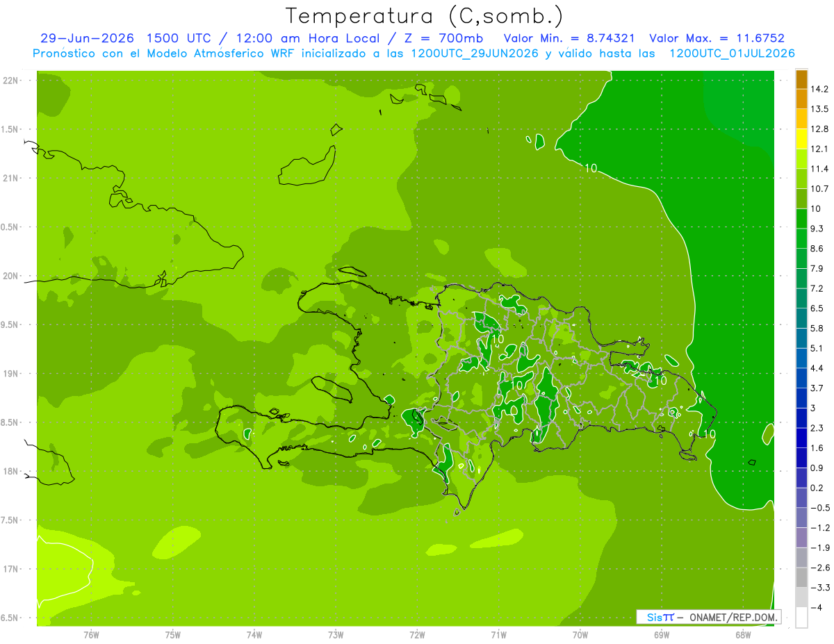Click the '20N' latitude axis label

[10, 276]
